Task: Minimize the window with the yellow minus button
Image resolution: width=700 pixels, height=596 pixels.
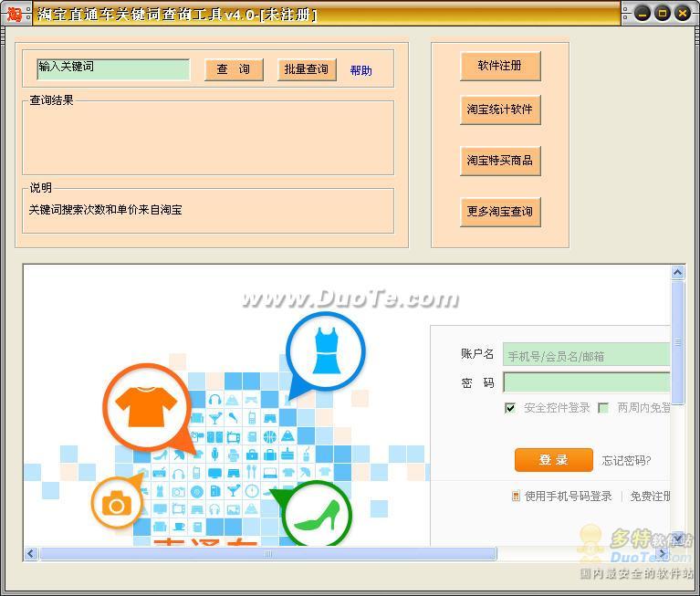Action: [642, 14]
